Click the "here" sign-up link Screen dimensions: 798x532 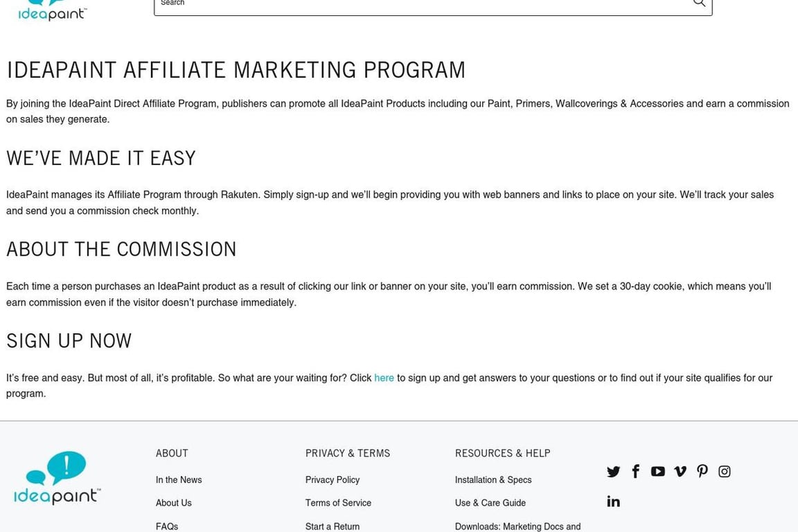coord(384,378)
